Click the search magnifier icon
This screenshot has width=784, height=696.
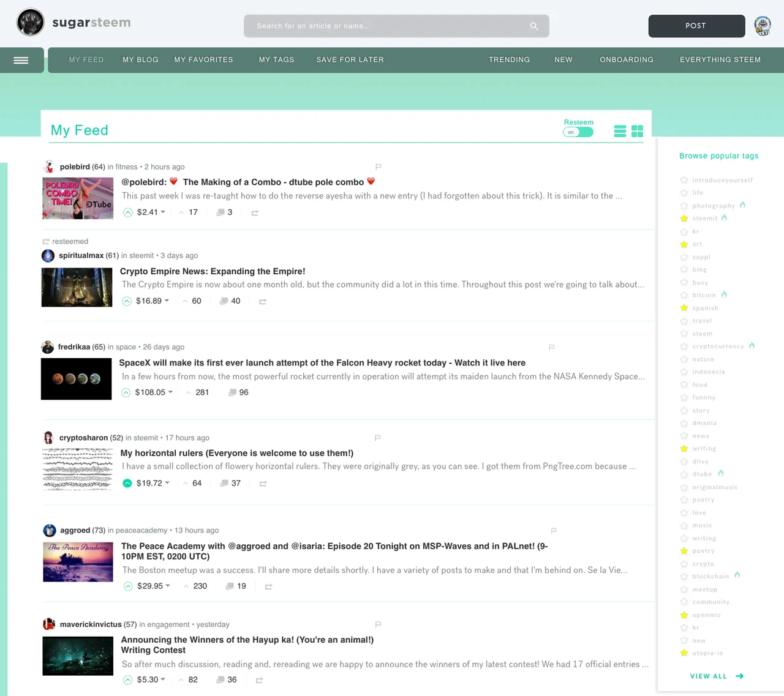point(534,26)
